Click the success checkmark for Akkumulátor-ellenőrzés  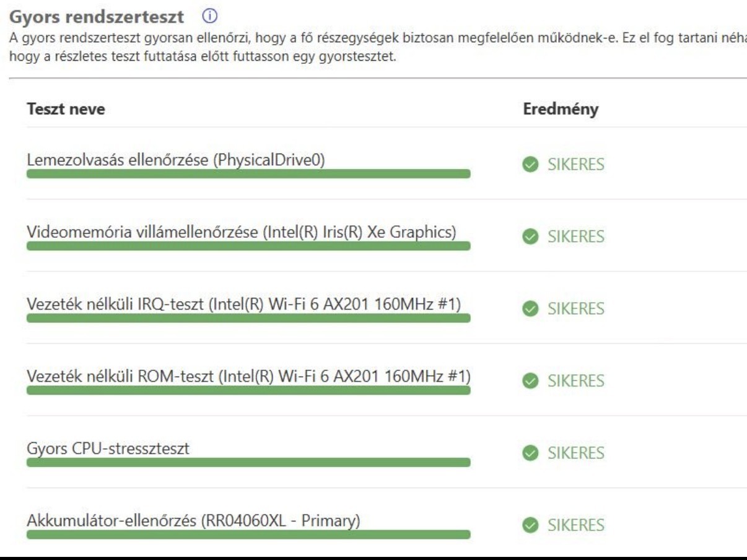click(x=530, y=525)
